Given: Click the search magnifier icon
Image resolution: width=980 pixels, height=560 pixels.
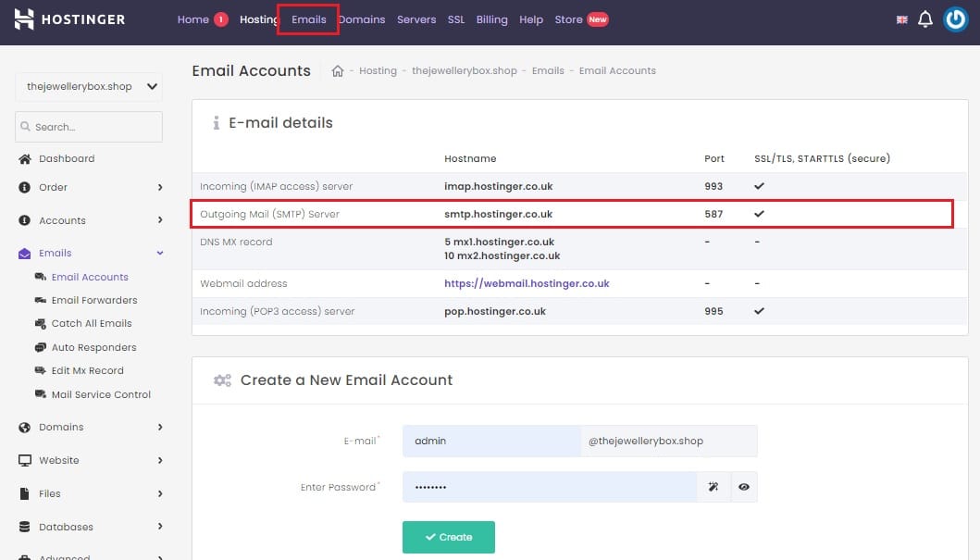Looking at the screenshot, I should coord(26,126).
